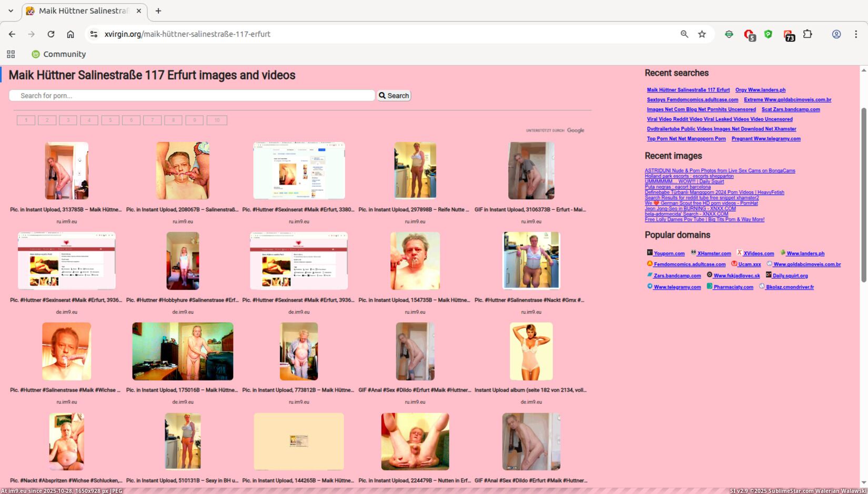
Task: Reload the current page
Action: coord(51,34)
